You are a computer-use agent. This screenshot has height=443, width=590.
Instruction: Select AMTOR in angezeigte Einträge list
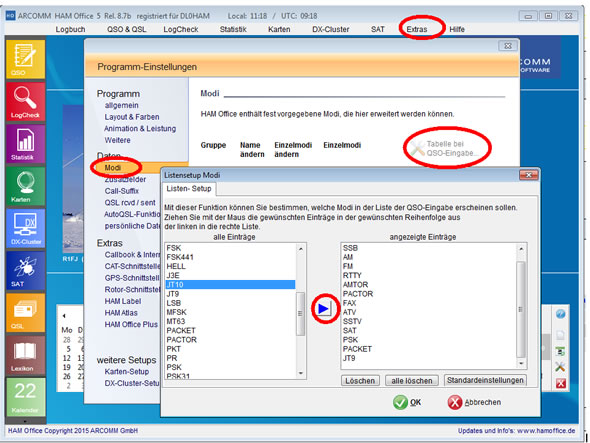(429, 285)
